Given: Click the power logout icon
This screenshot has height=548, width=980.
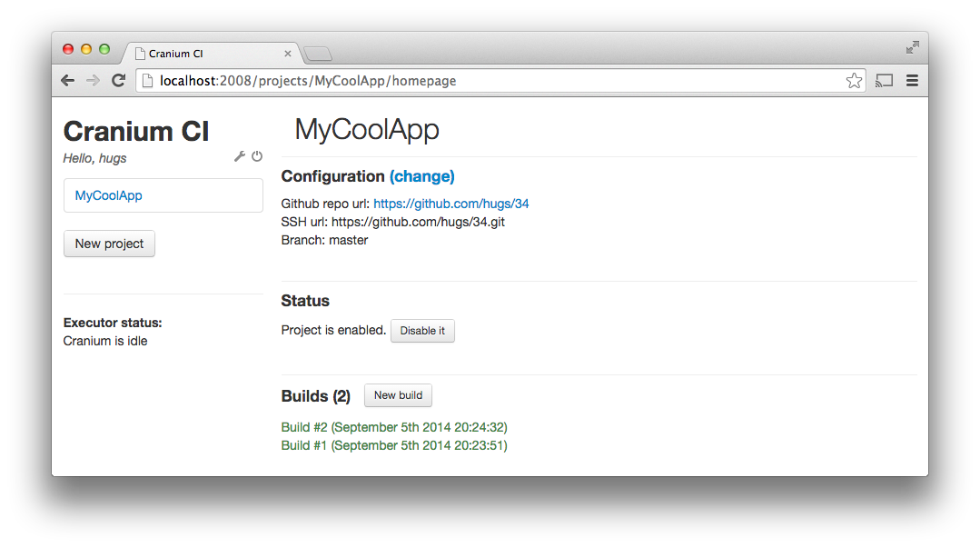Looking at the screenshot, I should point(257,156).
